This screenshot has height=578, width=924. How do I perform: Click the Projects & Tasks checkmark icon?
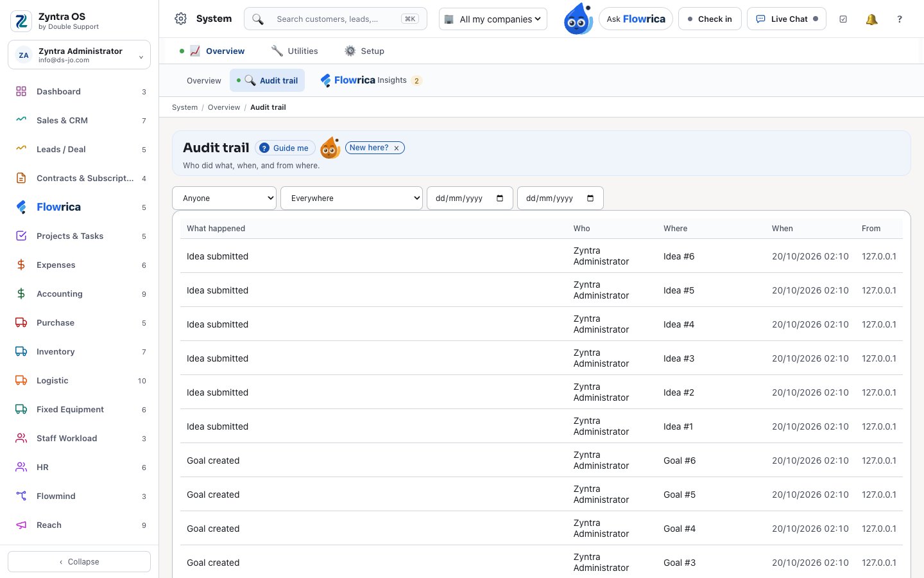click(21, 236)
